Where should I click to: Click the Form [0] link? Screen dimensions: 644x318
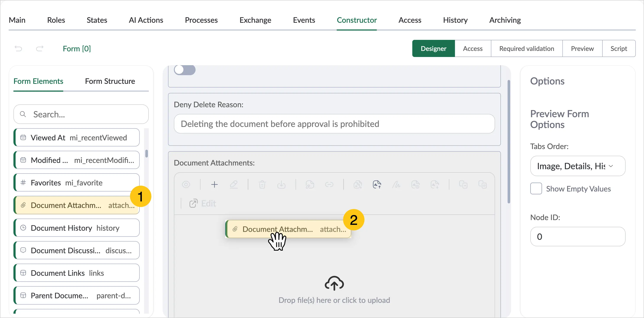(77, 49)
